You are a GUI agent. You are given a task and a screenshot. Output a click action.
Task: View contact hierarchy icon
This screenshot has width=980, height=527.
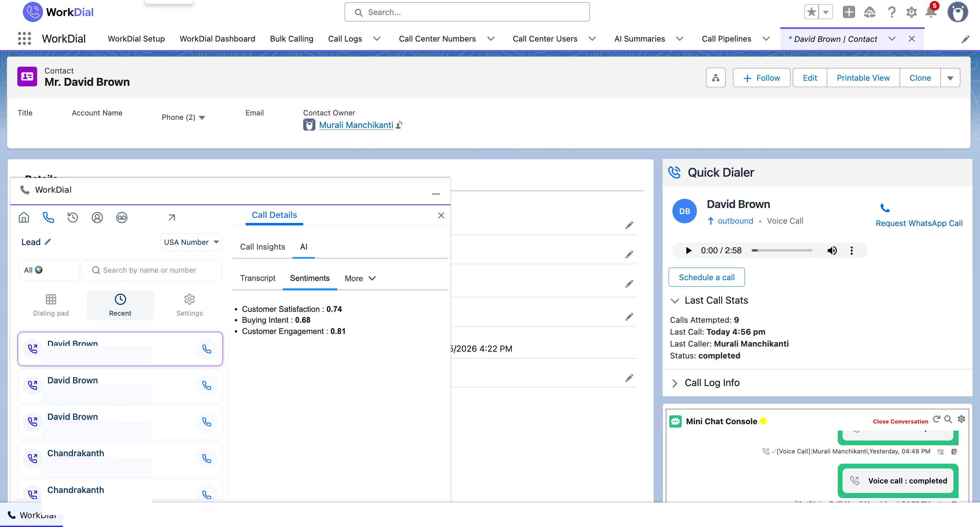(x=716, y=78)
